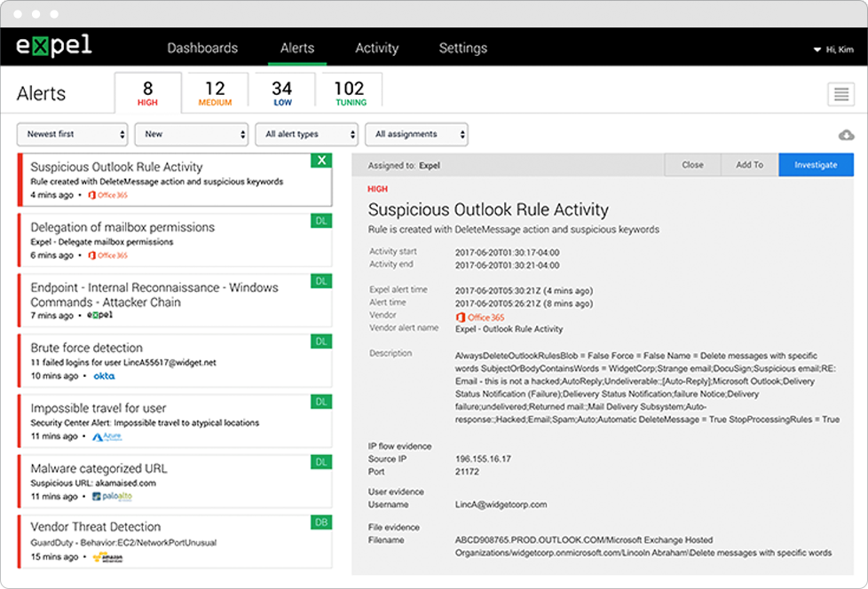The width and height of the screenshot is (868, 589).
Task: Click the detail panel heading Suspicious Outlook Rule Activity
Action: tap(488, 209)
